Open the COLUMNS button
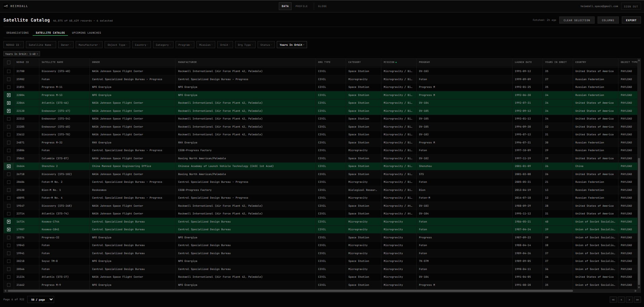The image size is (644, 307). click(x=608, y=20)
